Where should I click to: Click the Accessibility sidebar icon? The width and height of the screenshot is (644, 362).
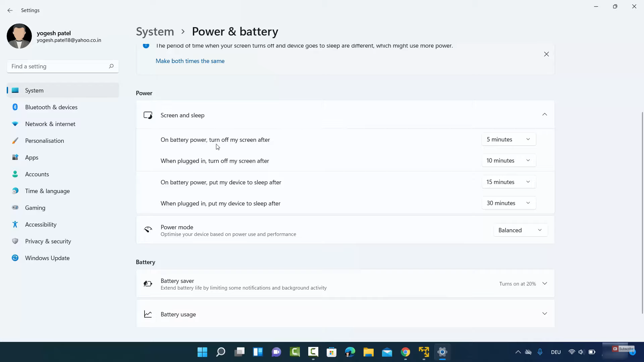click(15, 225)
